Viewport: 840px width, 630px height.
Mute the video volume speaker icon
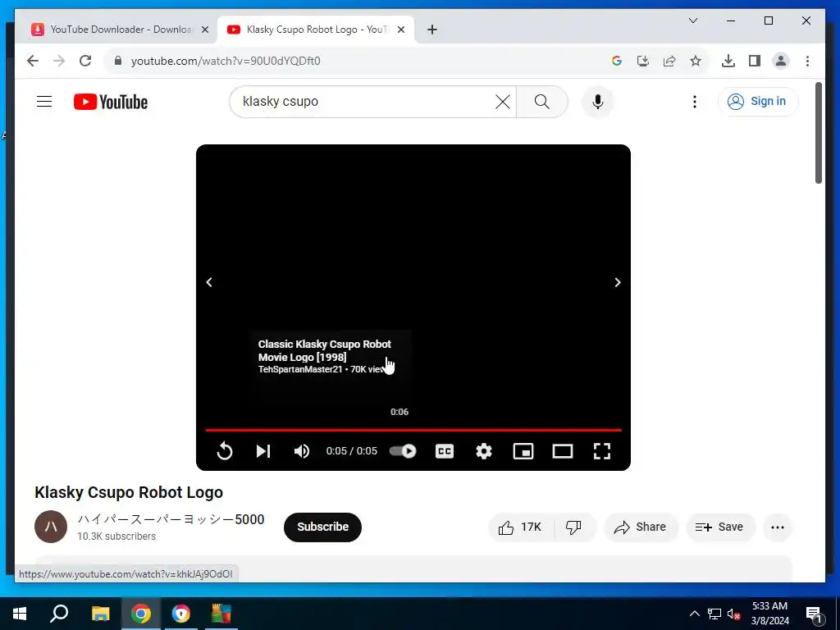(x=302, y=451)
